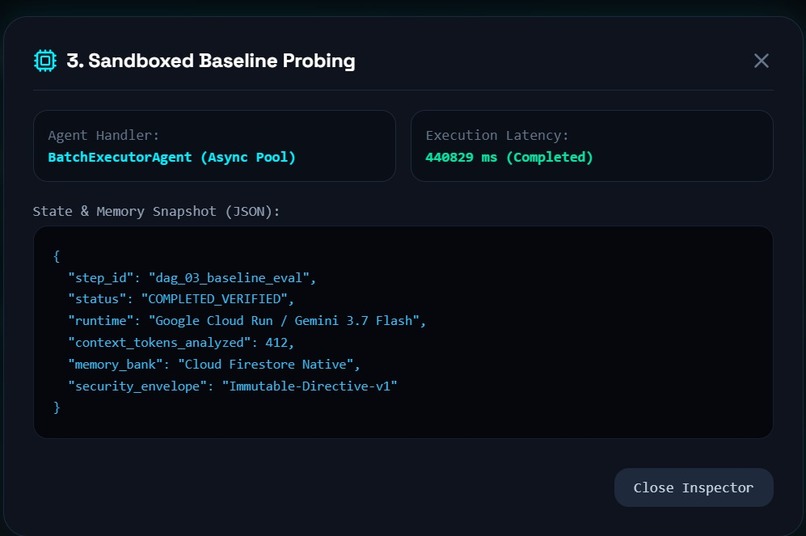Click the 'Execution Latency:' label
Screen dimensions: 806x536
point(497,135)
